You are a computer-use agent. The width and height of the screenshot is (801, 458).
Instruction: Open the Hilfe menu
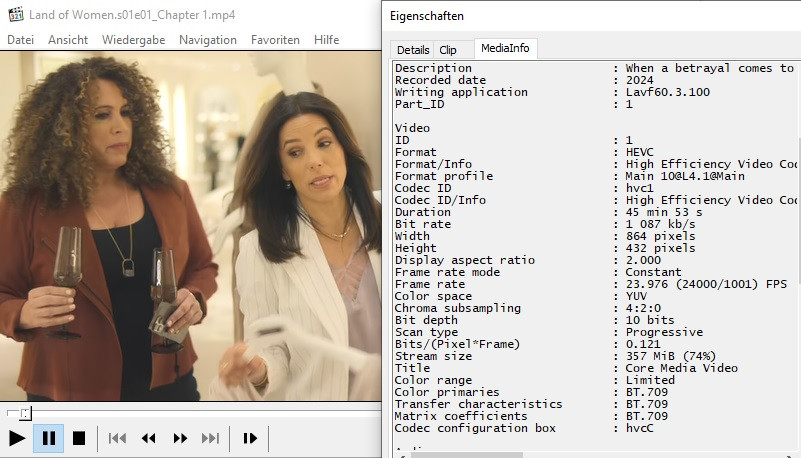(326, 40)
